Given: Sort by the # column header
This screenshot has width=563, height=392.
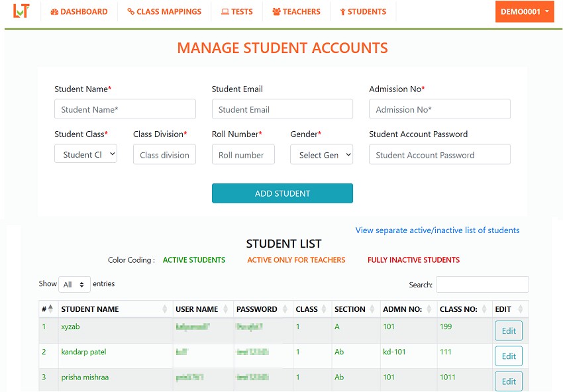Looking at the screenshot, I should click(x=48, y=309).
